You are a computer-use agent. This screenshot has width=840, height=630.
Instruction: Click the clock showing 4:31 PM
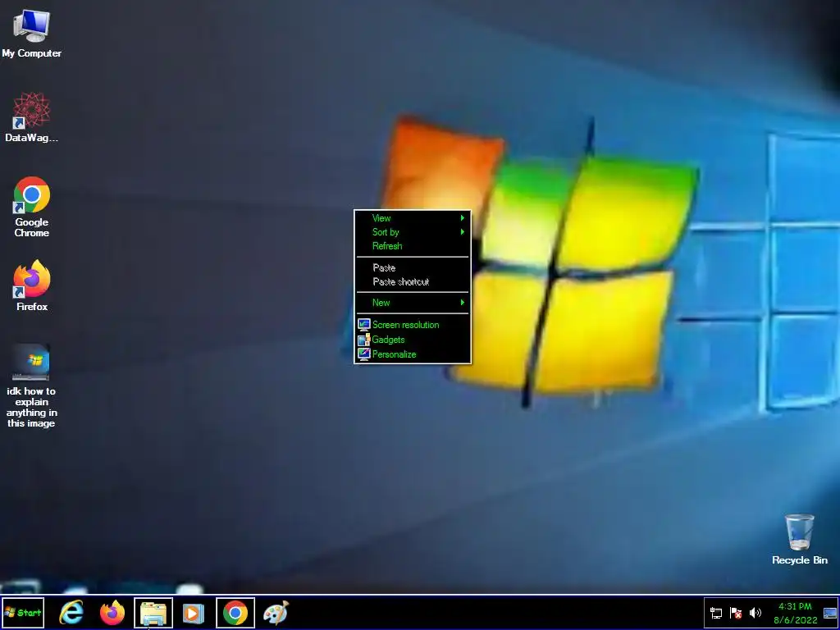point(796,613)
